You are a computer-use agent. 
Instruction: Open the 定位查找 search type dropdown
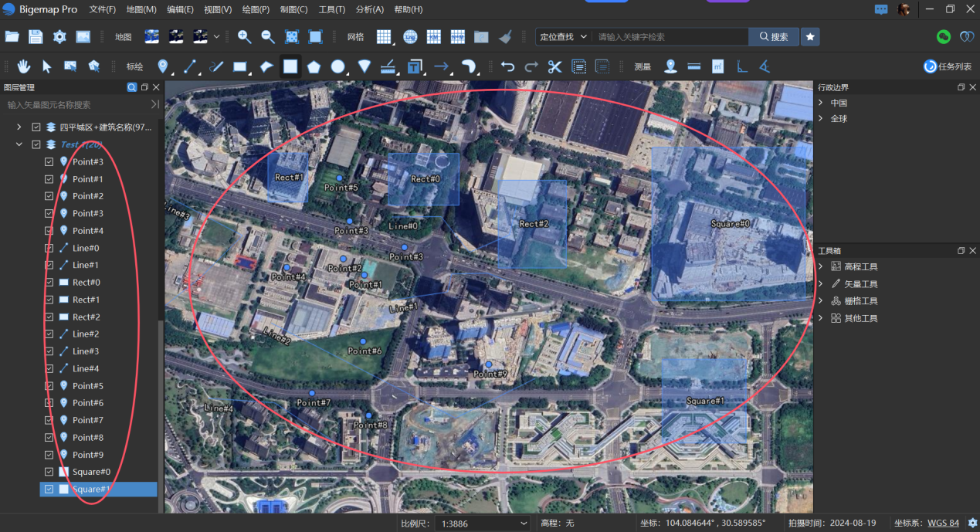point(564,36)
